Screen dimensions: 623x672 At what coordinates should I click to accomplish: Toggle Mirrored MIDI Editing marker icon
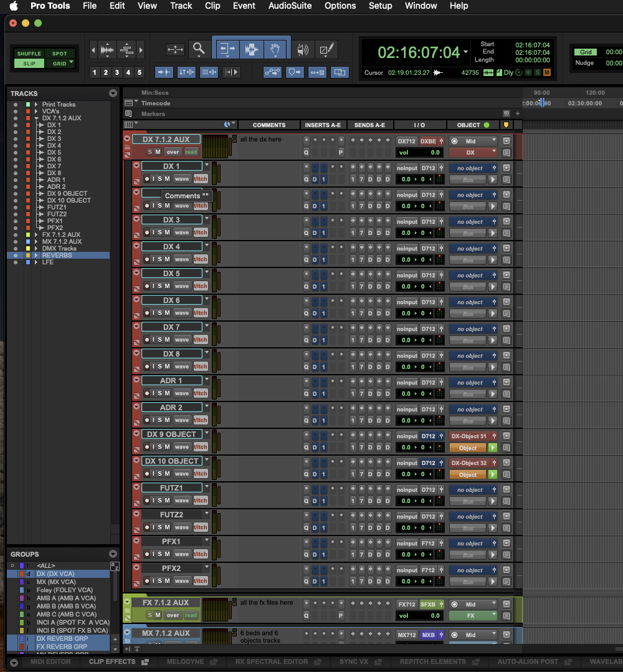295,72
